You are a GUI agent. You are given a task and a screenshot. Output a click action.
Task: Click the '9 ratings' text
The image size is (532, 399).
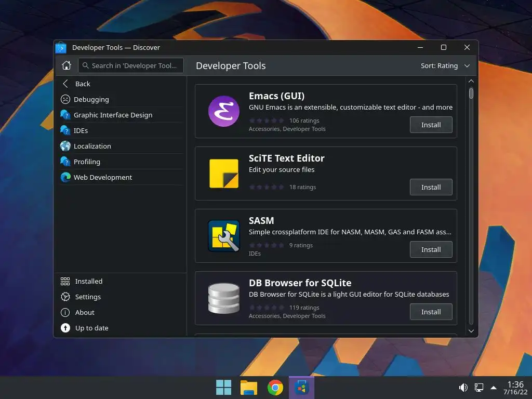tap(301, 245)
